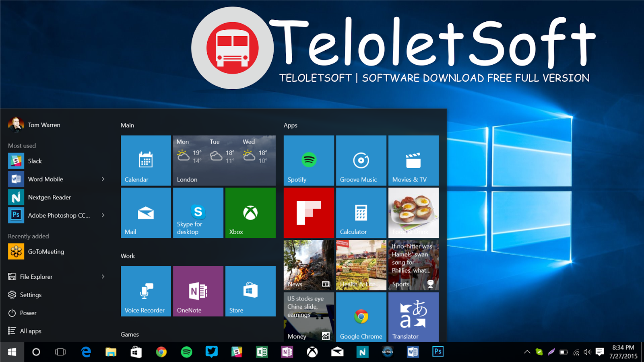Open the Calendar tile

[x=146, y=160]
